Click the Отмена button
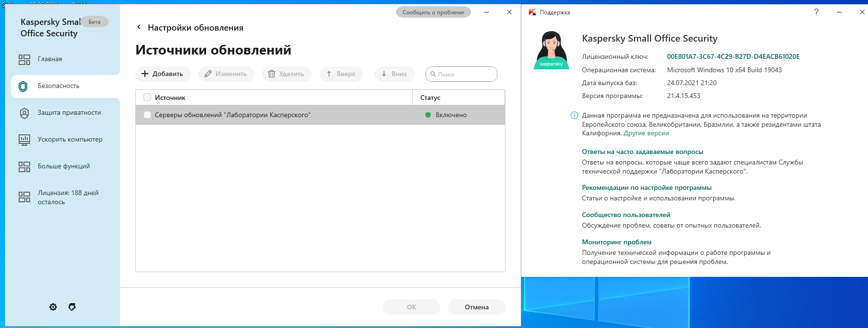868x328 pixels. point(477,307)
